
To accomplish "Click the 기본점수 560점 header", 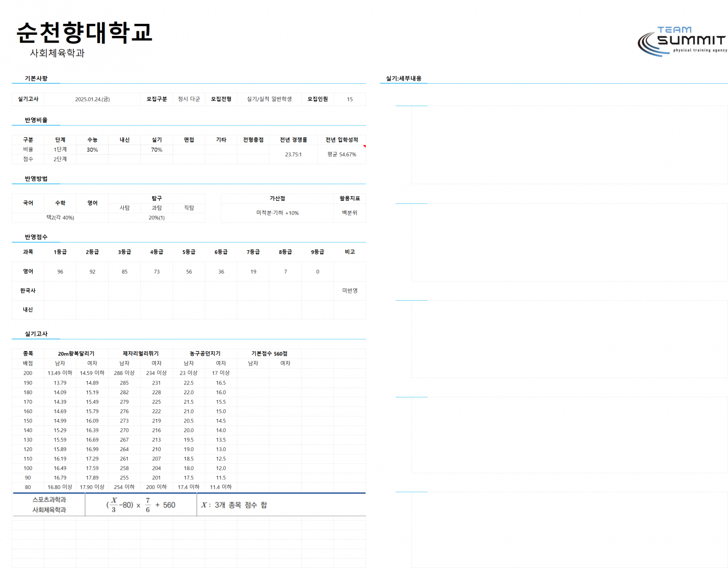I will point(269,354).
